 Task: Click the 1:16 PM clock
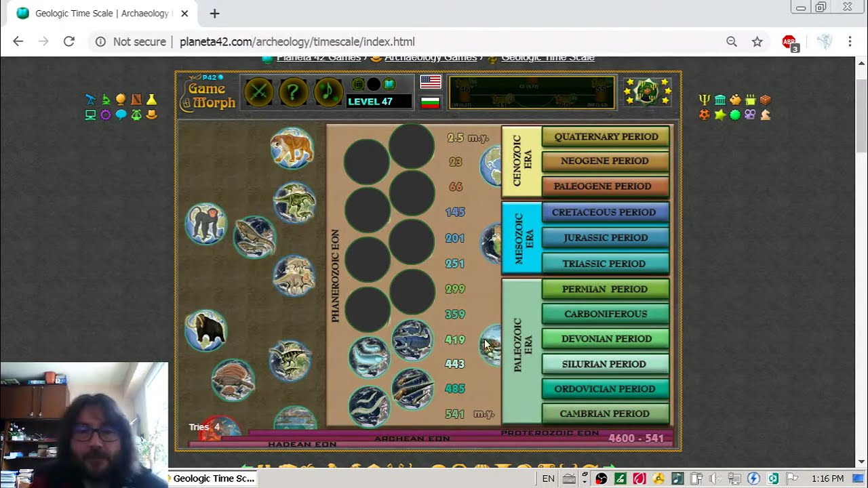coord(827,479)
